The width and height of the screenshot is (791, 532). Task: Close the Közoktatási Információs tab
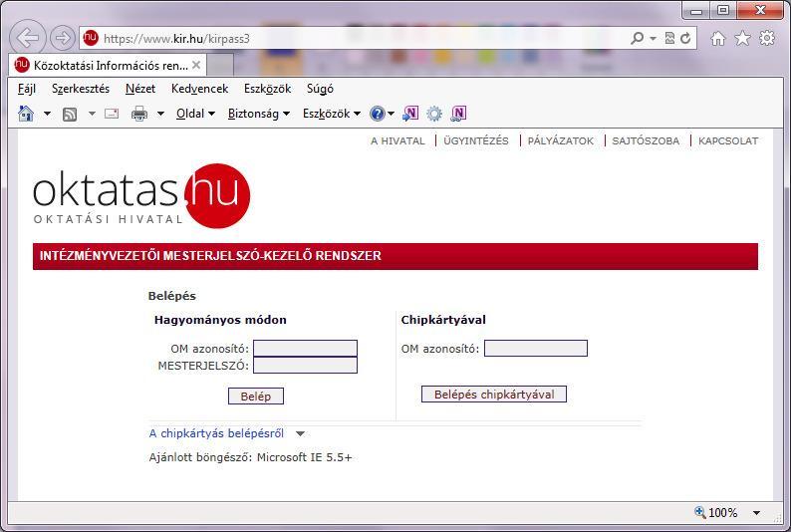pyautogui.click(x=196, y=65)
